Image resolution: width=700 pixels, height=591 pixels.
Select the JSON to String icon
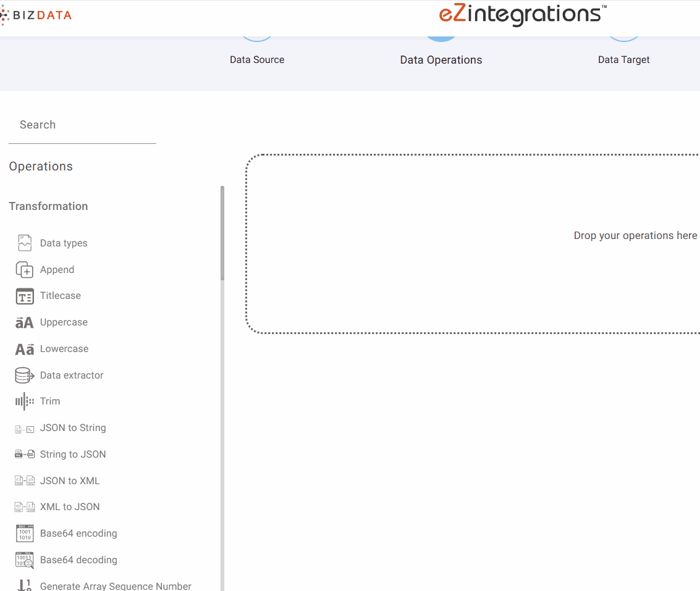pyautogui.click(x=24, y=429)
